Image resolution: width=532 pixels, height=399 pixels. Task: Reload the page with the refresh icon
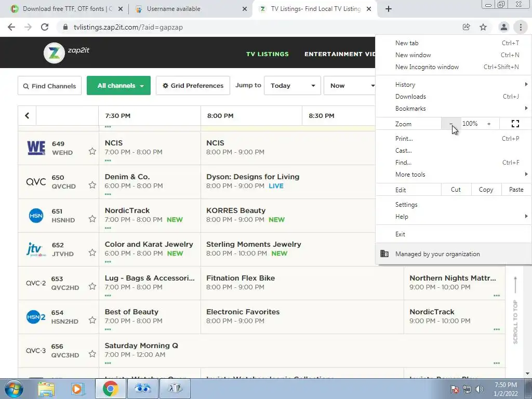45,27
